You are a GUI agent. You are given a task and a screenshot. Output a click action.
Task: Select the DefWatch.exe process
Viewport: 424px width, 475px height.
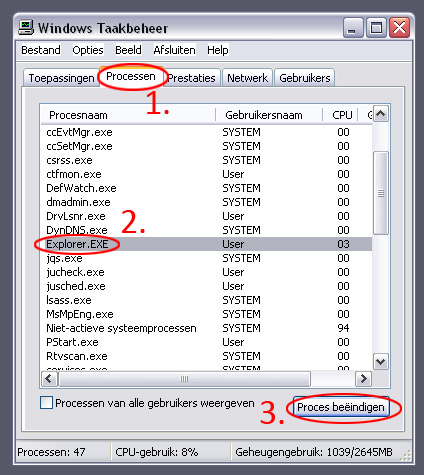[206, 188]
